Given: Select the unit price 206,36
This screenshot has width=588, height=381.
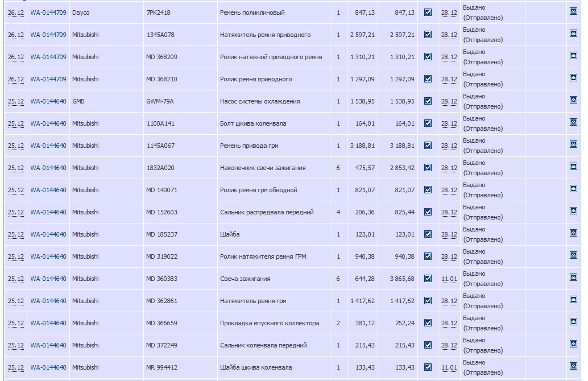Looking at the screenshot, I should click(365, 212).
